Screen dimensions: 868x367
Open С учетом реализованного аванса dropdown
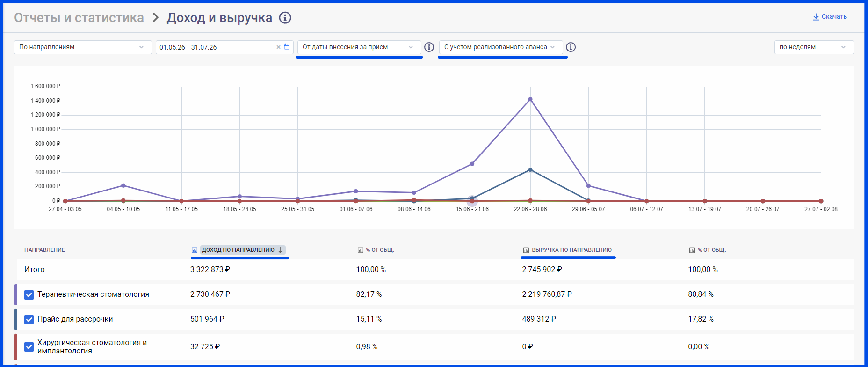pyautogui.click(x=500, y=47)
